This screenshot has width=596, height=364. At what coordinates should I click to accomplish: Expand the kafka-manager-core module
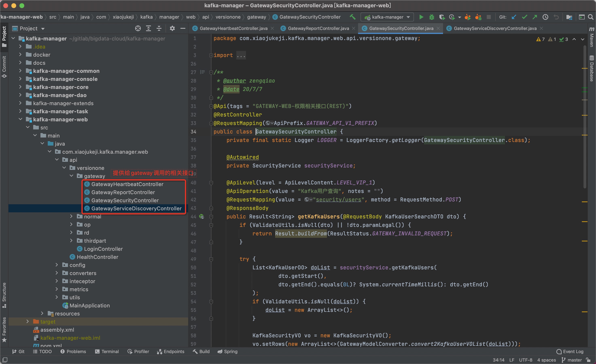tap(20, 87)
